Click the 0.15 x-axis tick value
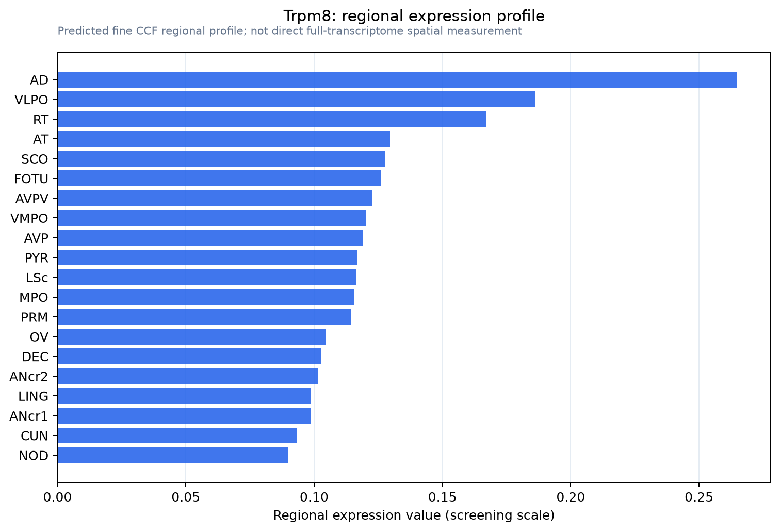This screenshot has height=532, width=780. point(442,497)
